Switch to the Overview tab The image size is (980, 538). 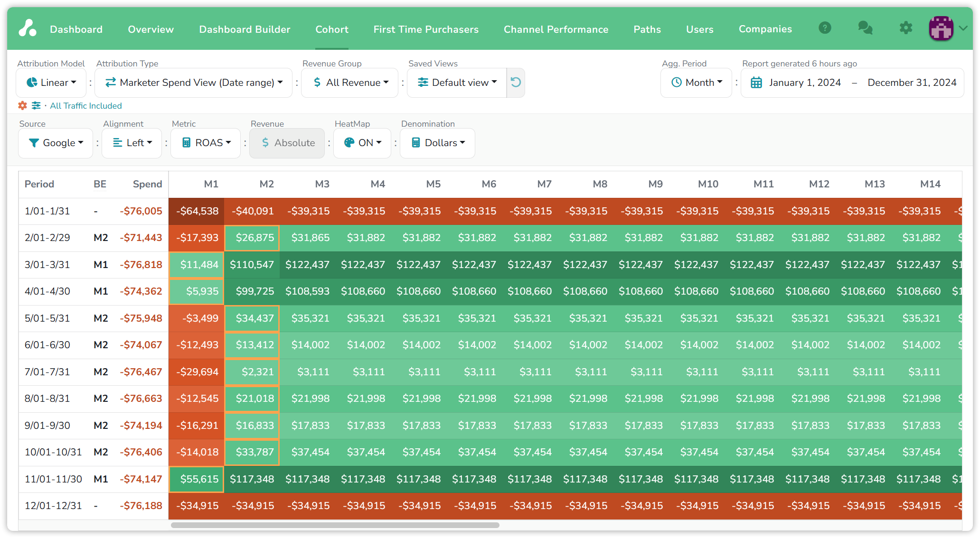click(151, 29)
